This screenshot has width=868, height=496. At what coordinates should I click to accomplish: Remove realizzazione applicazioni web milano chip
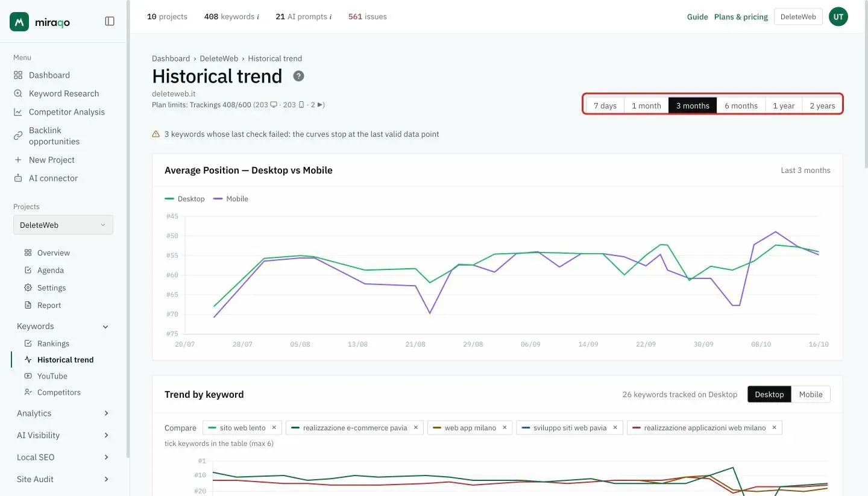tap(774, 427)
